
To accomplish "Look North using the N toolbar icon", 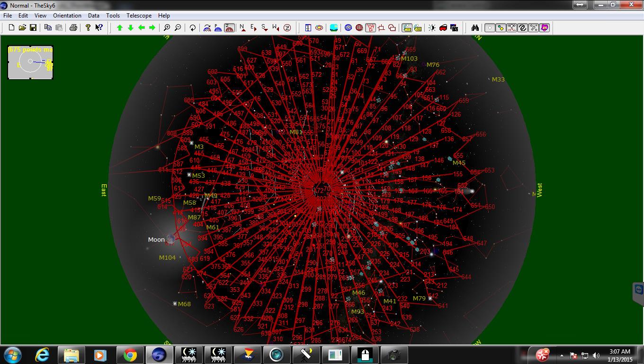I will [242, 28].
